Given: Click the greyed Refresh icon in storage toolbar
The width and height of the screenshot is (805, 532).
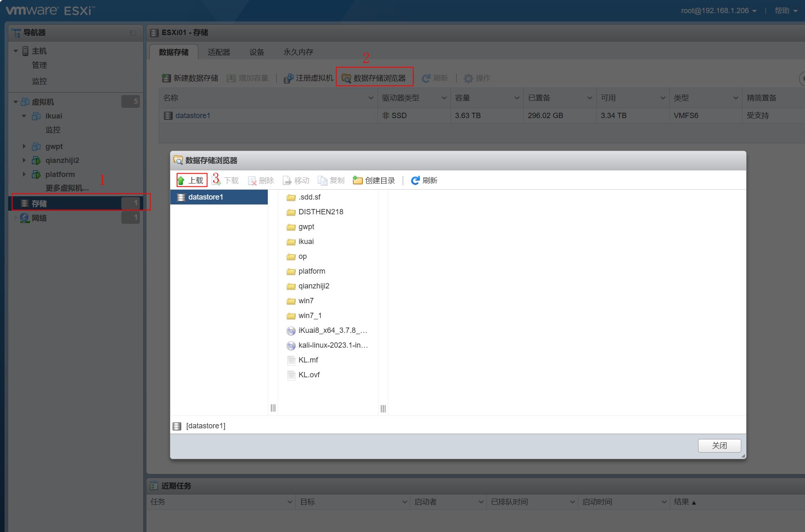Looking at the screenshot, I should pyautogui.click(x=426, y=78).
